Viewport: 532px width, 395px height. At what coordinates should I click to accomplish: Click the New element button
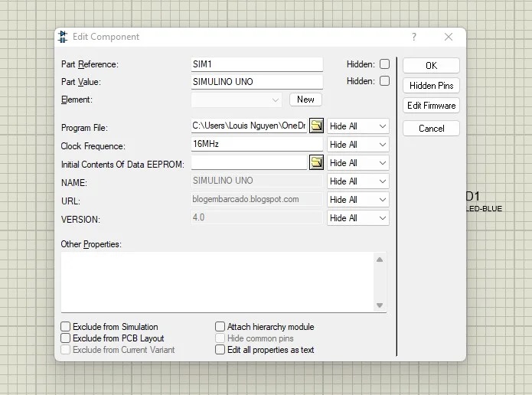tap(305, 100)
